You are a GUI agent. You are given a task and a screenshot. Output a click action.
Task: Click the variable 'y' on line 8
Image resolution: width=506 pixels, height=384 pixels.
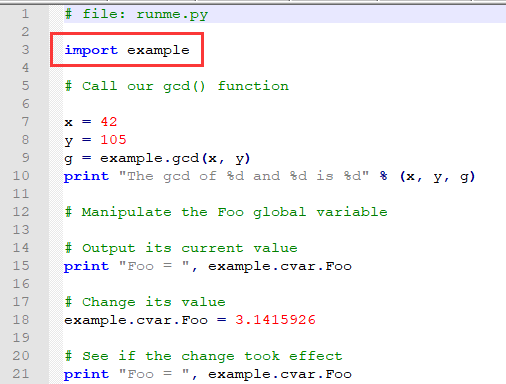pos(68,141)
